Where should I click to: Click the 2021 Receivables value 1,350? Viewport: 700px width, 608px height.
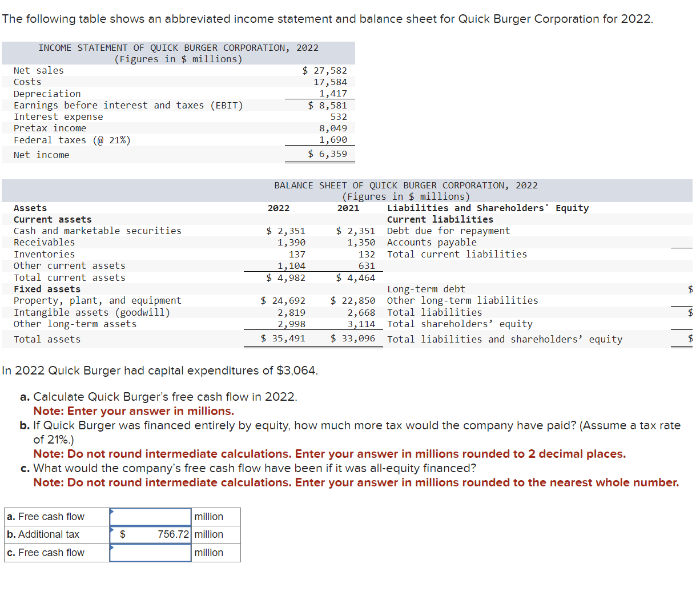(361, 242)
